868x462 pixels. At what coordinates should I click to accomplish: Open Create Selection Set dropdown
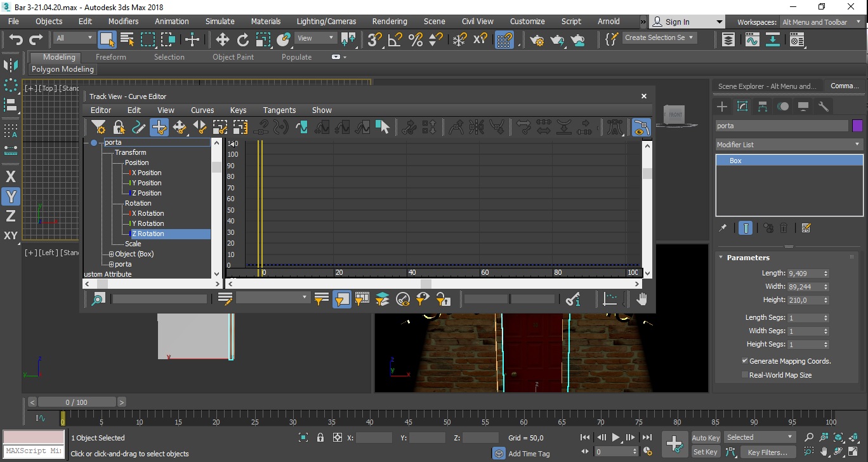(x=659, y=37)
